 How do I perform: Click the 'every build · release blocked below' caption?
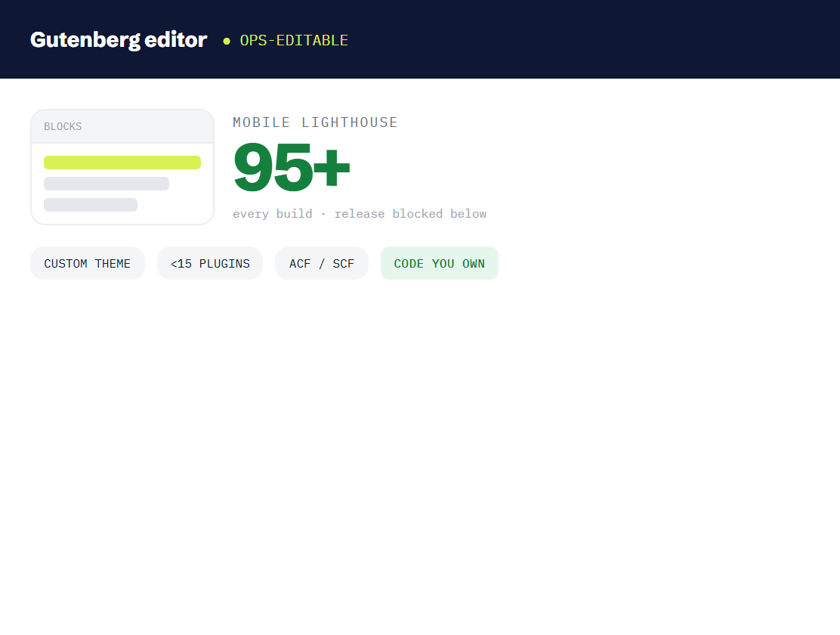[360, 213]
